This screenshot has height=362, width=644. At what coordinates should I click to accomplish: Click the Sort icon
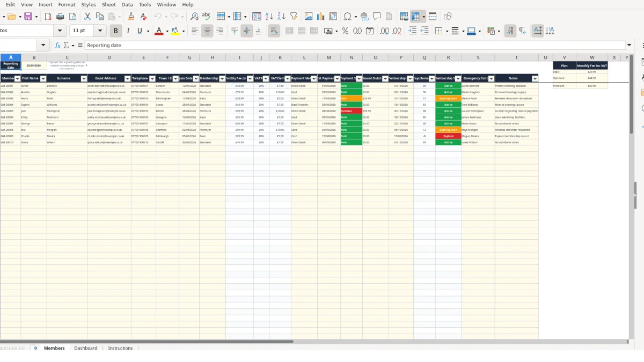pos(257,17)
